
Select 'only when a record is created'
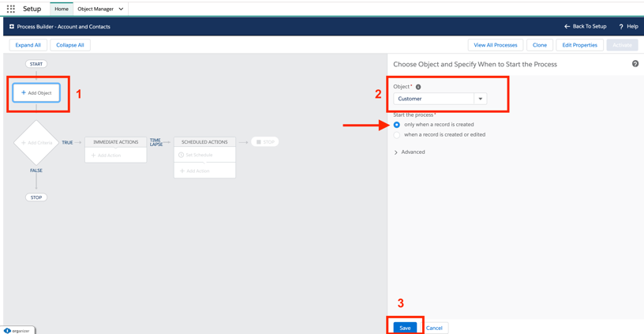[397, 125]
